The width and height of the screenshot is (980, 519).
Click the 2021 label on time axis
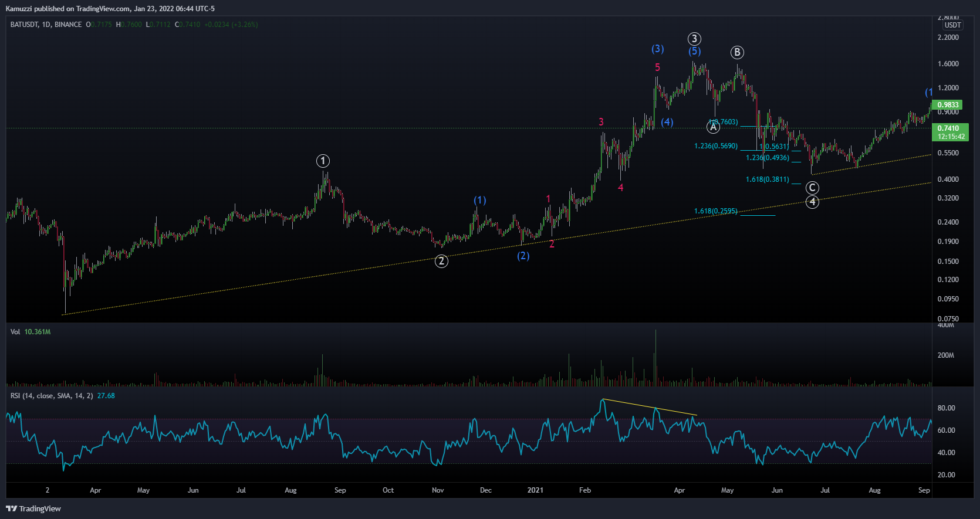535,490
